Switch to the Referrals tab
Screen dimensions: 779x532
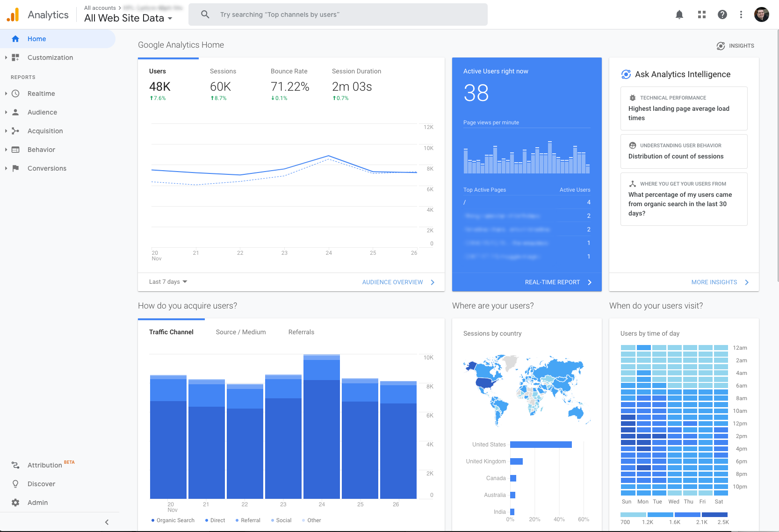pos(301,332)
